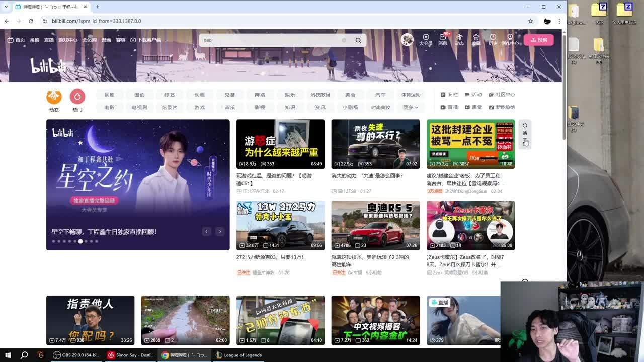Select the 游戏 category tab
The width and height of the screenshot is (644, 362).
click(200, 107)
